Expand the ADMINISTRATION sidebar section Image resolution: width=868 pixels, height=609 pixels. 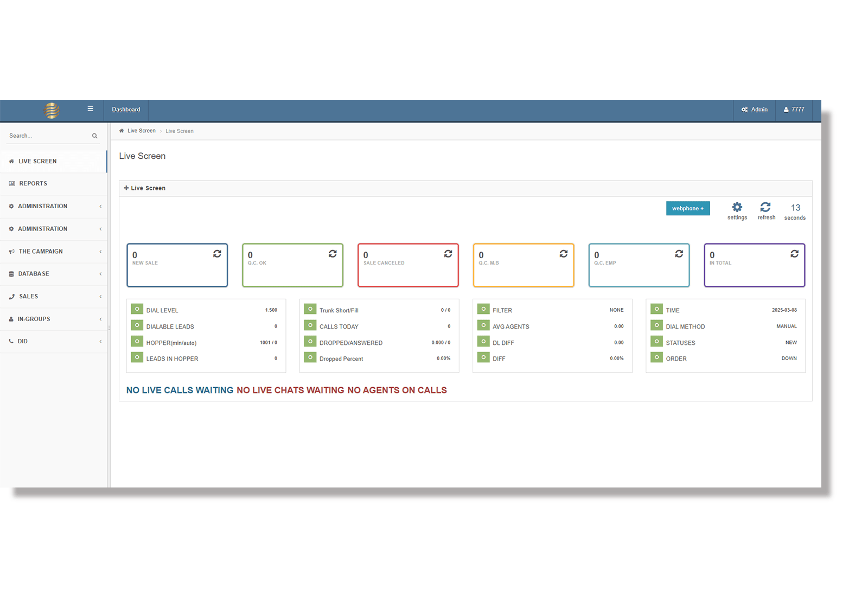[x=42, y=206]
